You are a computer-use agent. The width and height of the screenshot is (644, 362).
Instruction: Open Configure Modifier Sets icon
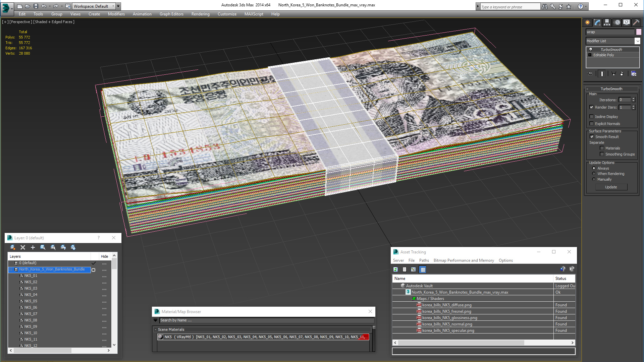point(634,74)
